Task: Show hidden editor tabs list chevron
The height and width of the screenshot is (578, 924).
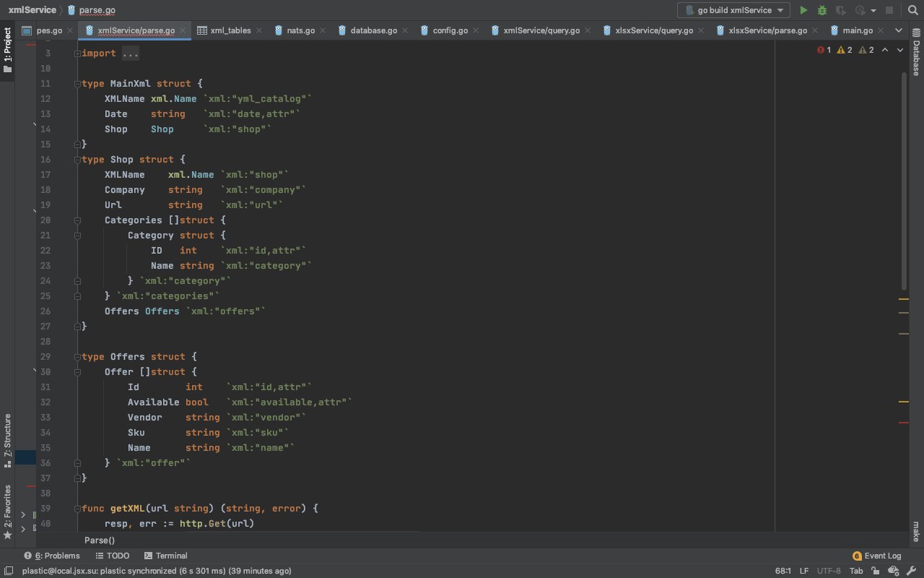Action: click(899, 30)
